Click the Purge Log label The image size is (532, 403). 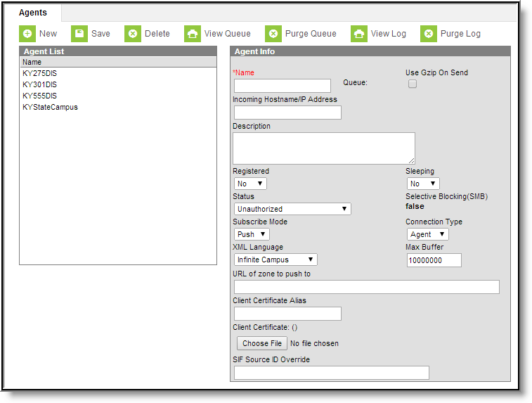tap(460, 34)
